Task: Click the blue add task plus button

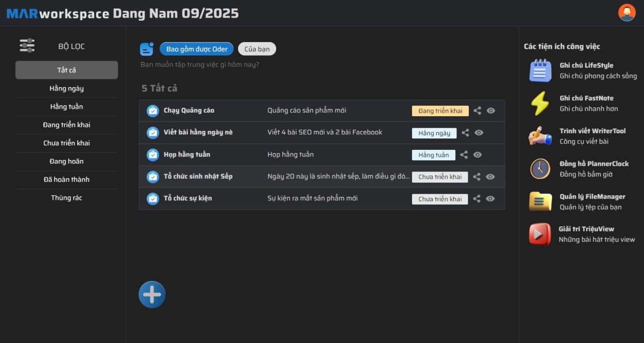Action: [152, 295]
